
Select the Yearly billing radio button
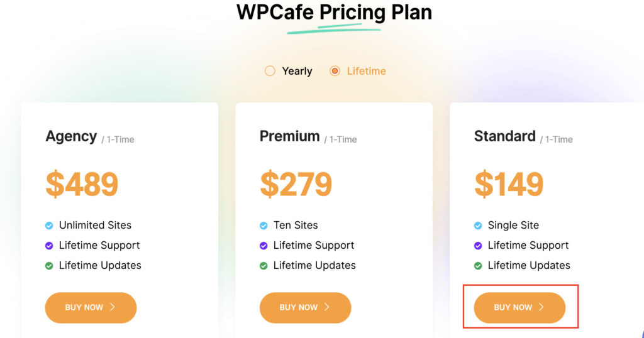coord(270,71)
